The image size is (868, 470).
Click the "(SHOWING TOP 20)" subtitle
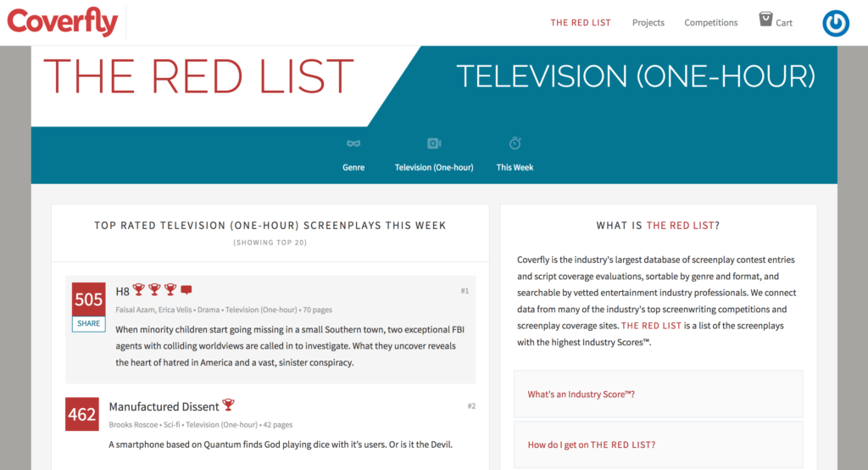click(x=270, y=243)
